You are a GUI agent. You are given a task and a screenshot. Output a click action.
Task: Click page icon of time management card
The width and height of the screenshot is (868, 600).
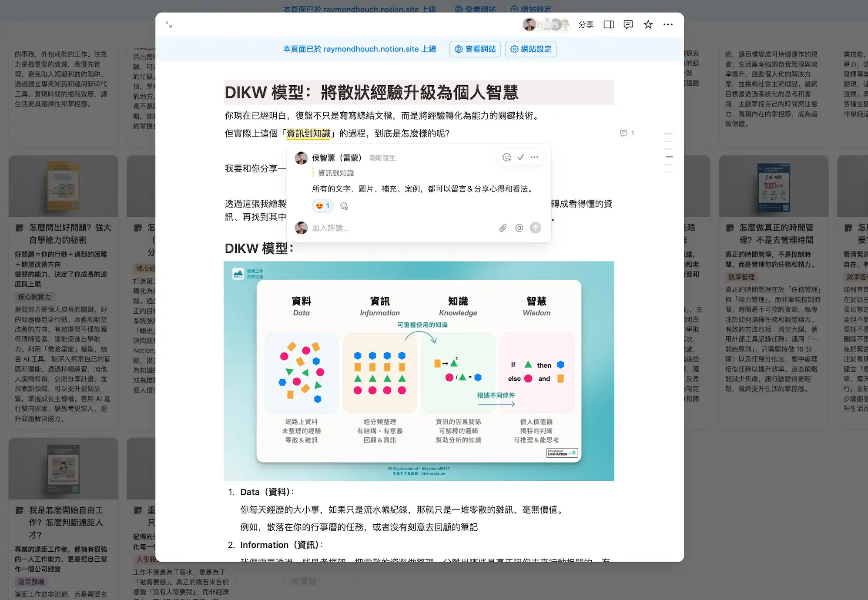click(730, 228)
